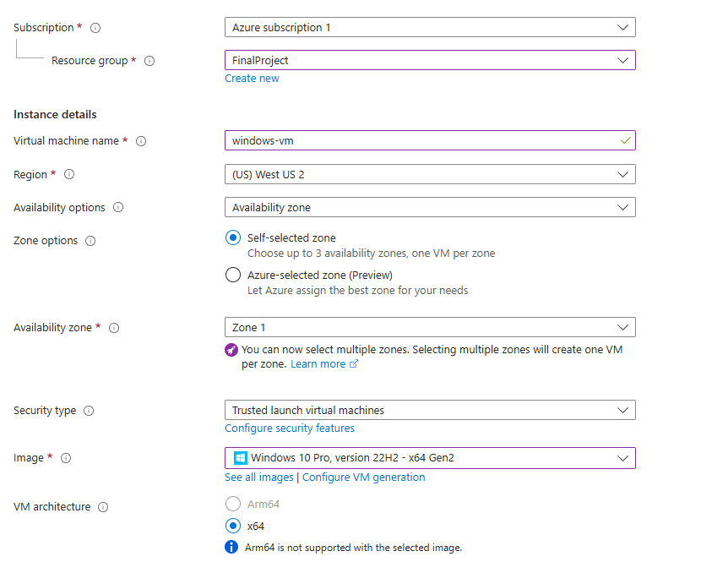Expand the Region dropdown

430,174
